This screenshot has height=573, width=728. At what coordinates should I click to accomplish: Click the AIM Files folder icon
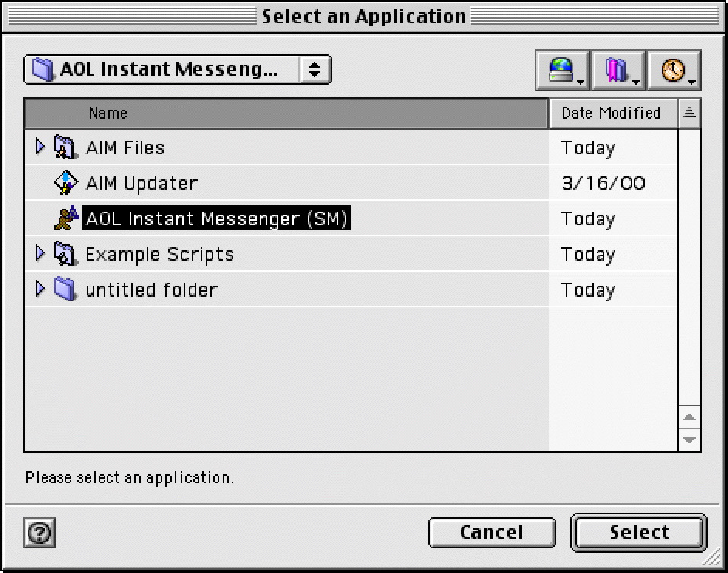point(65,147)
